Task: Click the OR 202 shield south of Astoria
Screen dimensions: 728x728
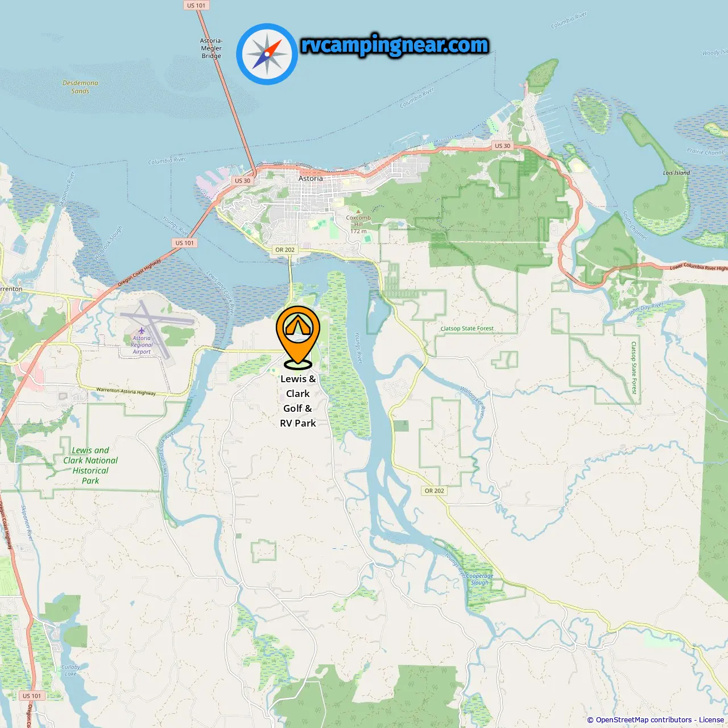Action: 285,250
